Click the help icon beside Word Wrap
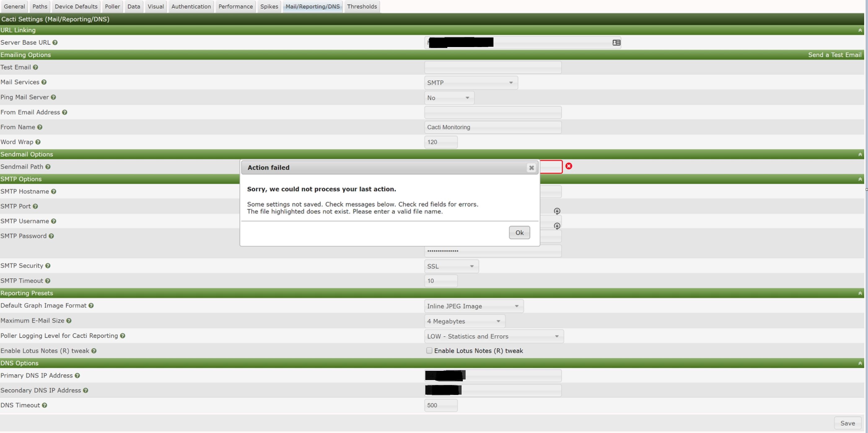The image size is (868, 433). (38, 142)
